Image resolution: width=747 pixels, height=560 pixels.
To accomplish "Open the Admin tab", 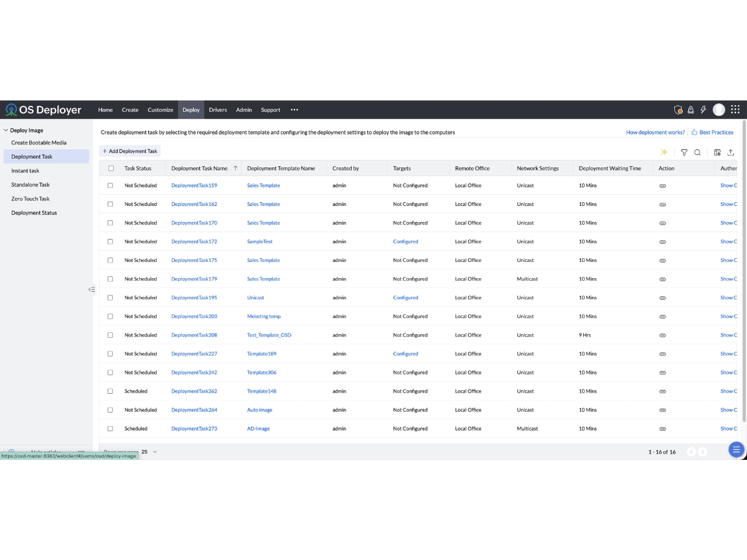I will [x=244, y=110].
